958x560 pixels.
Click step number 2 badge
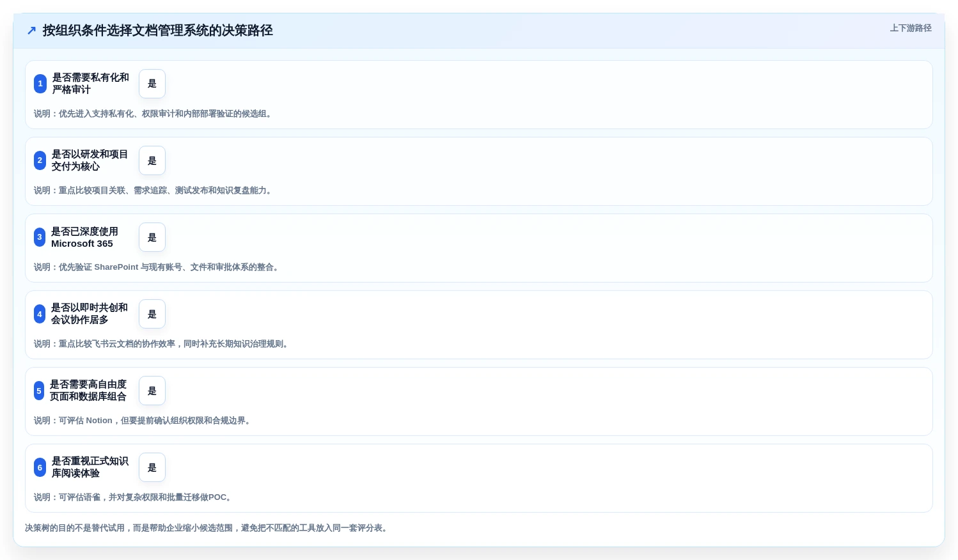pos(40,160)
